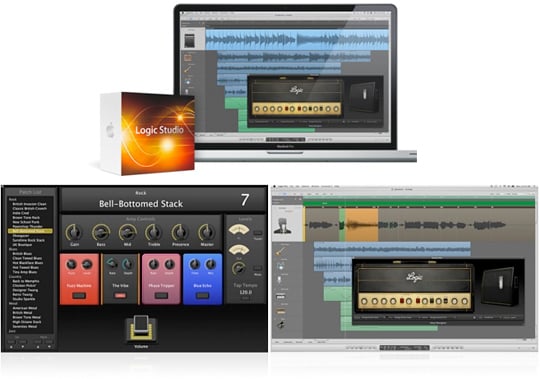Screen dimensions: 540x379
Task: Select the Volume expression pedal
Action: pos(141,329)
